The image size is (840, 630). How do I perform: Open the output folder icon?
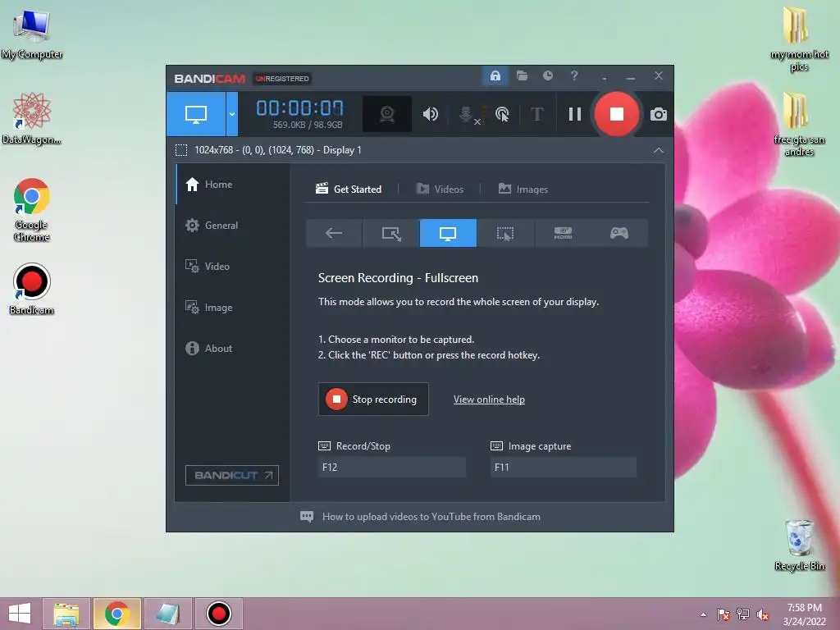pyautogui.click(x=522, y=75)
